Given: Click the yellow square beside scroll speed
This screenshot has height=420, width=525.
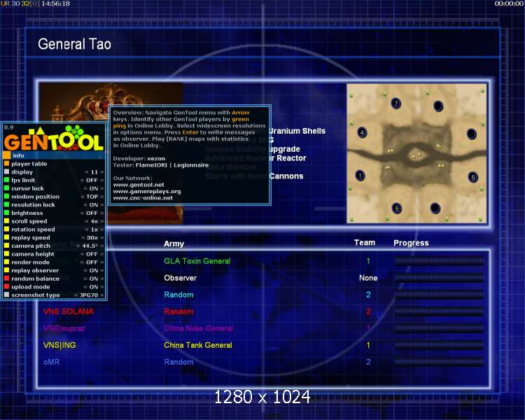Looking at the screenshot, I should point(7,221).
